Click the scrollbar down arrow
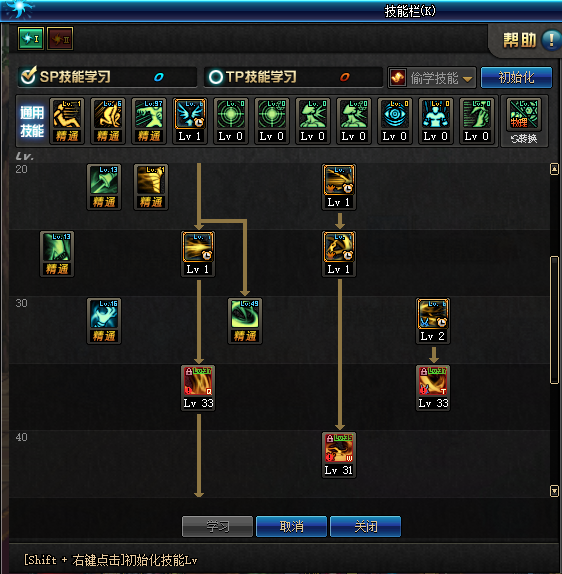Screen dimensions: 562x574 554,491
